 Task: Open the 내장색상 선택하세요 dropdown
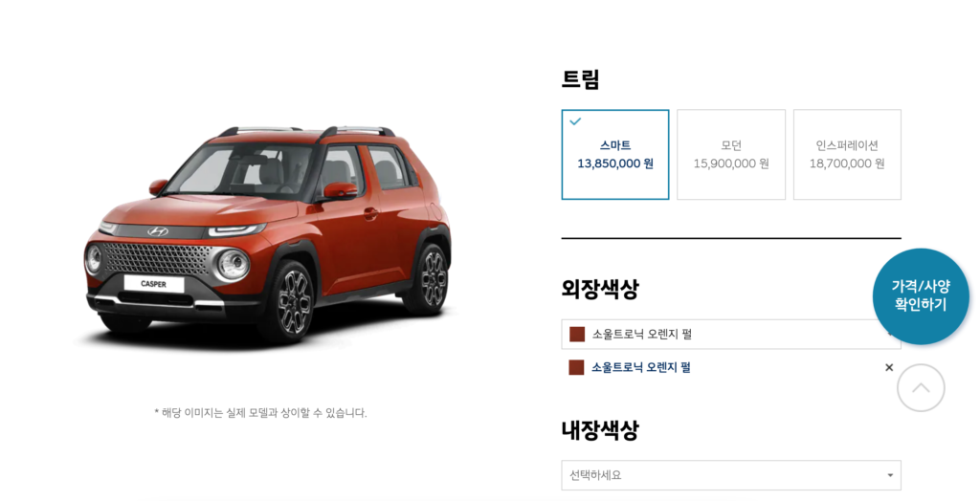(x=730, y=475)
